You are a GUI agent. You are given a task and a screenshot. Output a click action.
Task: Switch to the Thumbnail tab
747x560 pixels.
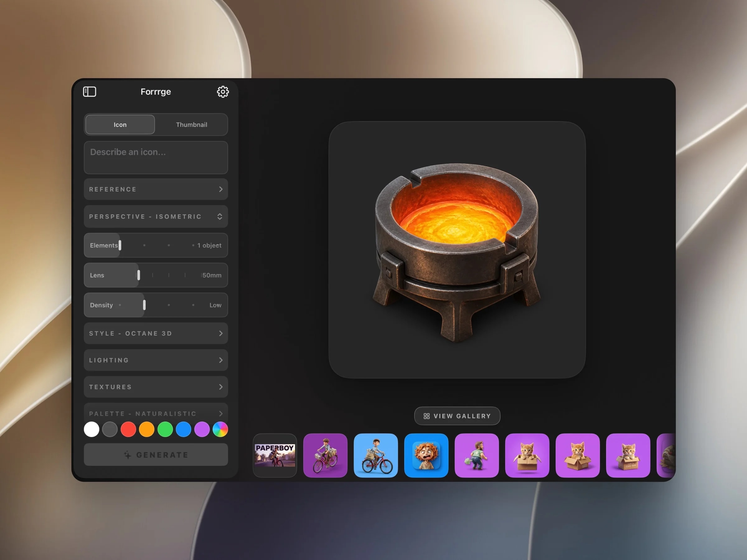click(x=191, y=124)
